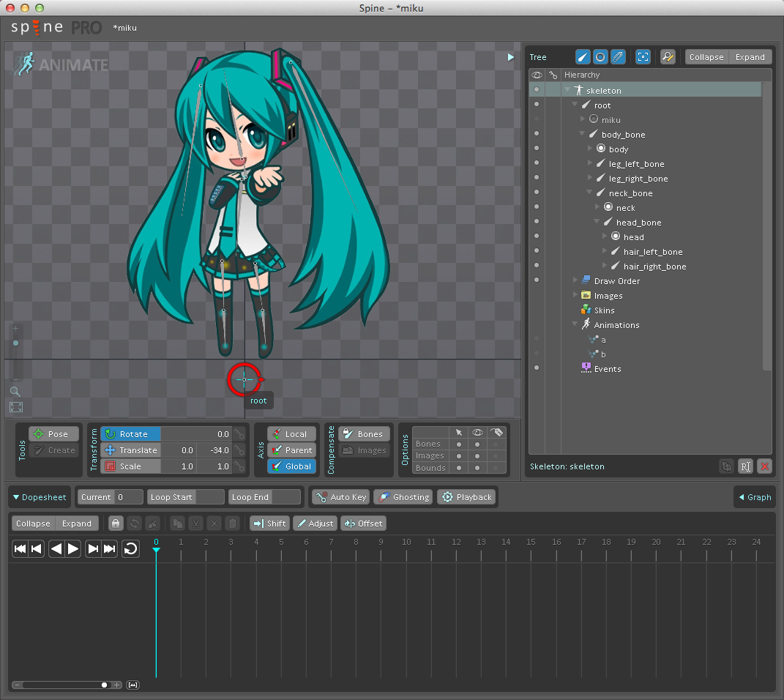This screenshot has height=700, width=784.
Task: Click the viewport zoom magnifier icon
Action: pyautogui.click(x=15, y=392)
